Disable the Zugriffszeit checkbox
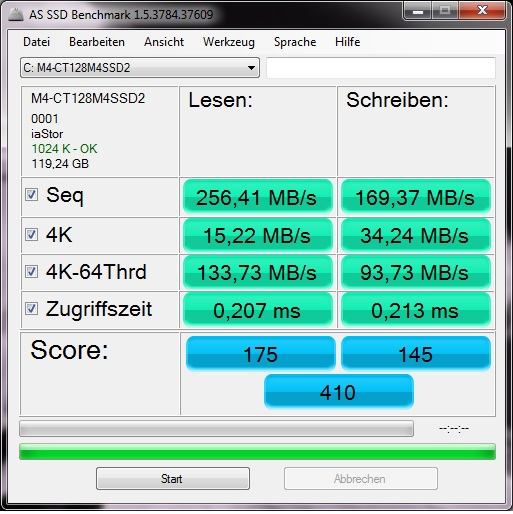Screen dimensions: 513x514 tap(32, 308)
